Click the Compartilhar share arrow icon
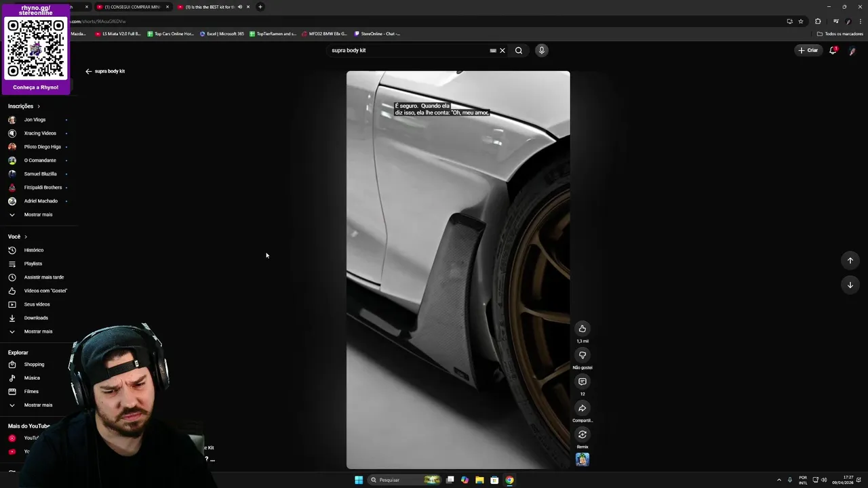Screen dimensions: 868x488 tap(582, 408)
